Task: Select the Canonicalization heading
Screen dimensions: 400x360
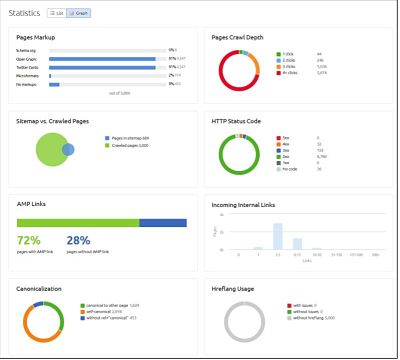Action: [39, 289]
